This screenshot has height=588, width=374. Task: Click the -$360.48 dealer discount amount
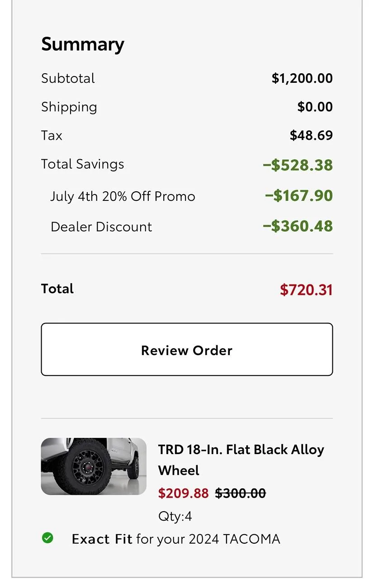(298, 226)
